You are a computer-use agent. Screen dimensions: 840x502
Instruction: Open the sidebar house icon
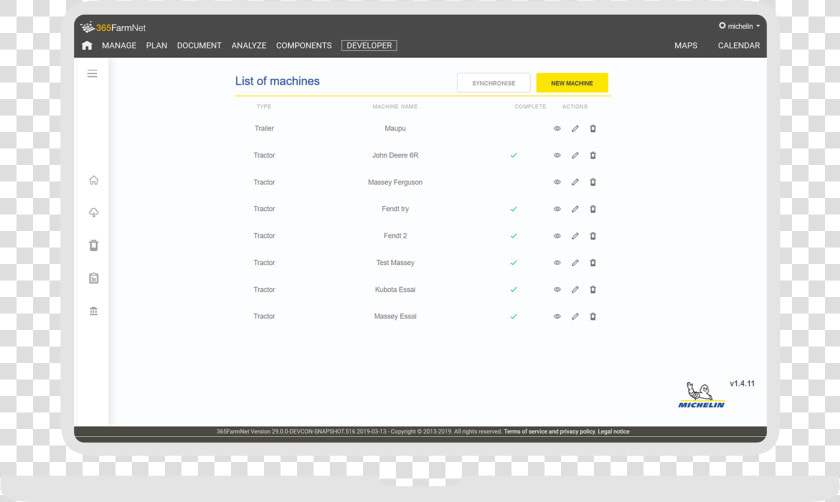coord(94,180)
